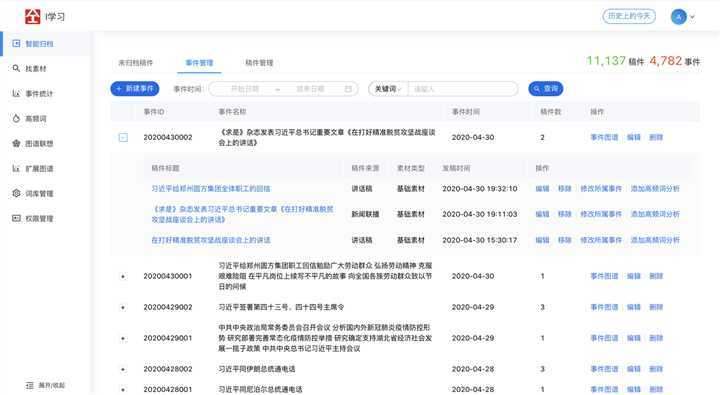
Task: Switch to the 稿件管理 tab
Action: [x=259, y=62]
